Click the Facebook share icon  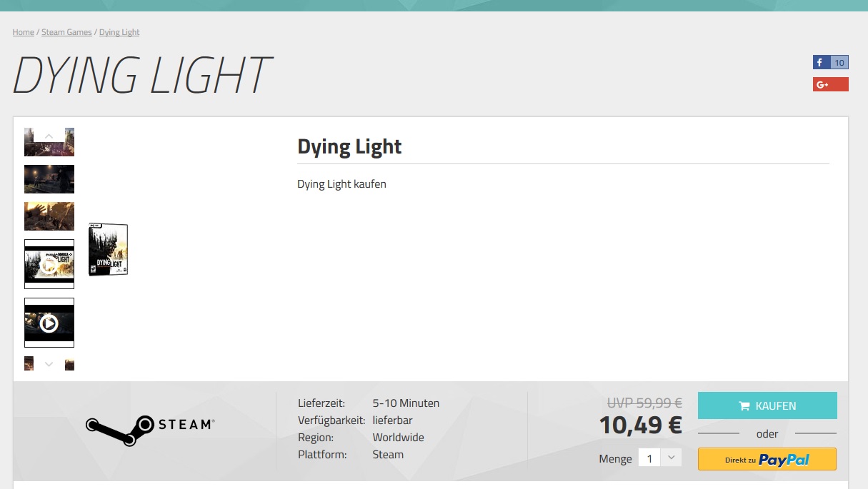click(x=821, y=62)
